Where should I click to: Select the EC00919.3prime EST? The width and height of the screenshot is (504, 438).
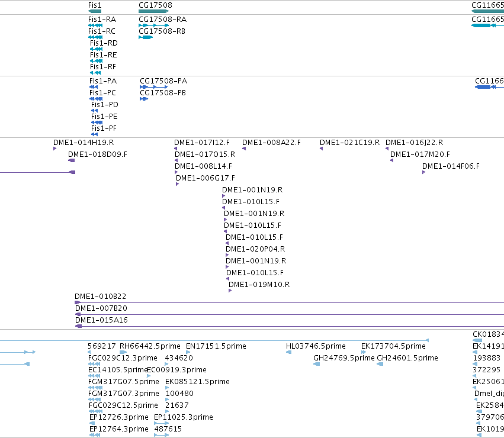(149, 376)
